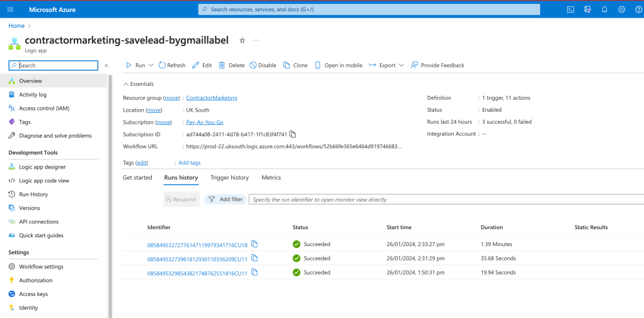This screenshot has height=318, width=644.
Task: Click the Resubmit button
Action: [x=181, y=199]
